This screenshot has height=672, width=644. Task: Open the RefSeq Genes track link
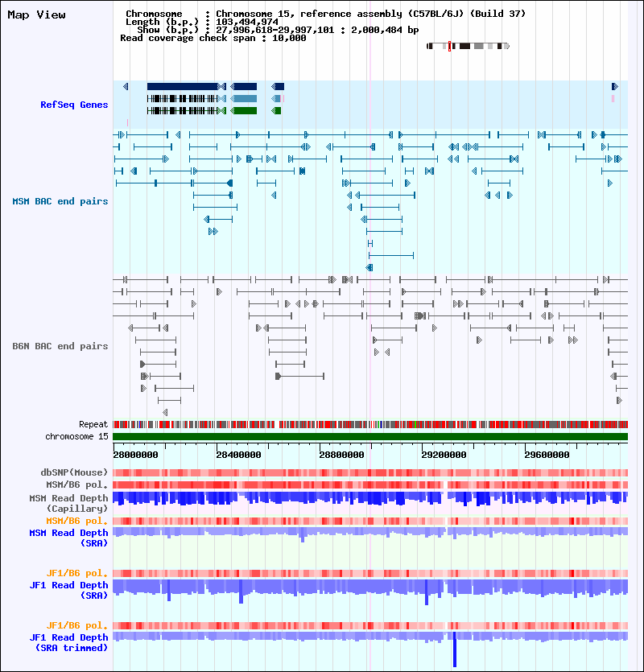(x=74, y=105)
